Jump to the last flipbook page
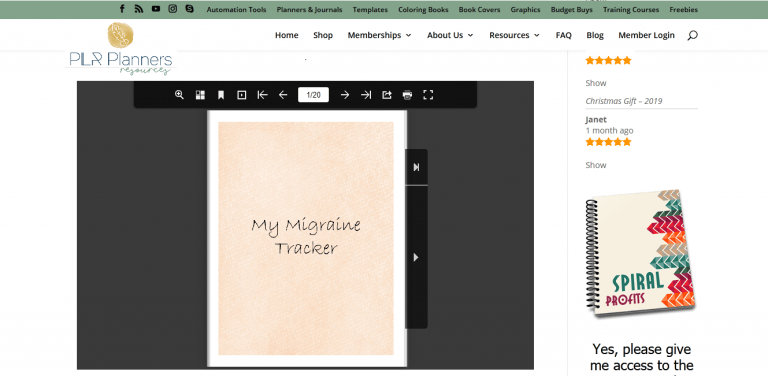 tap(366, 95)
